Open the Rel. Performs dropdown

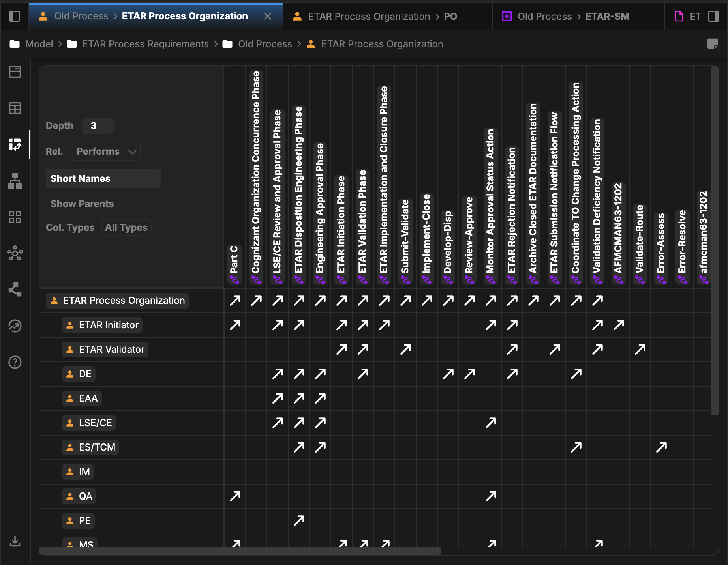pos(107,152)
